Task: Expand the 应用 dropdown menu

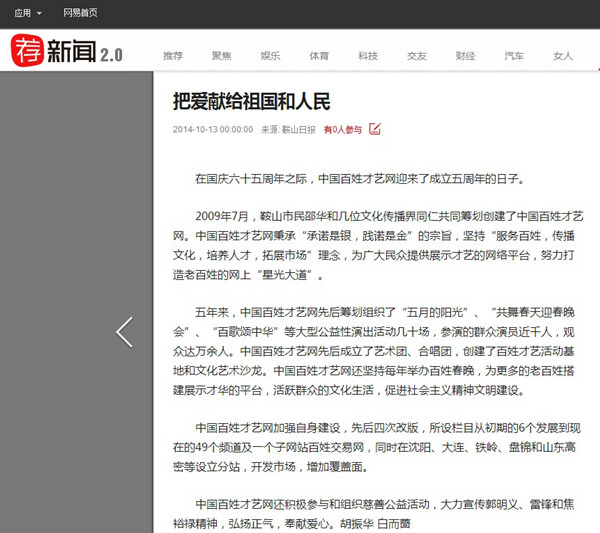Action: 28,13
